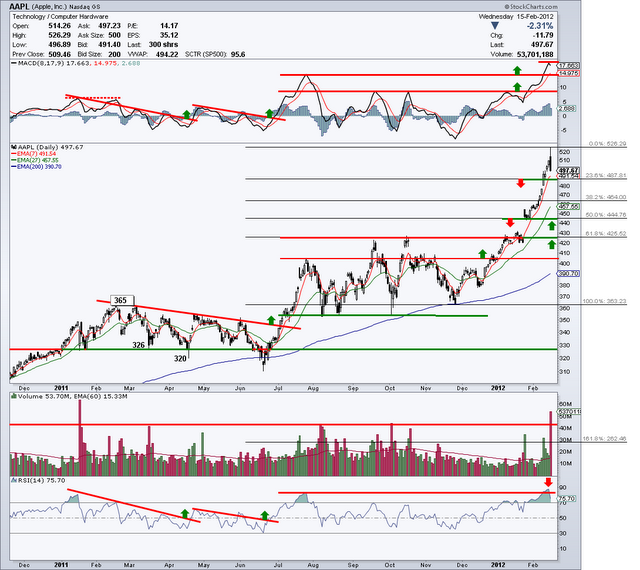
Task: Click the Ask Size value 500
Action: coord(114,35)
